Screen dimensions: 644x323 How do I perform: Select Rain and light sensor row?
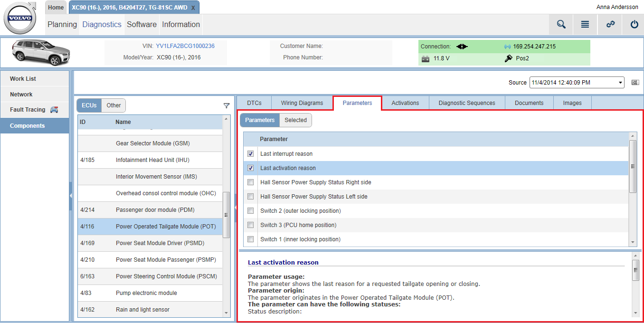tap(150, 310)
